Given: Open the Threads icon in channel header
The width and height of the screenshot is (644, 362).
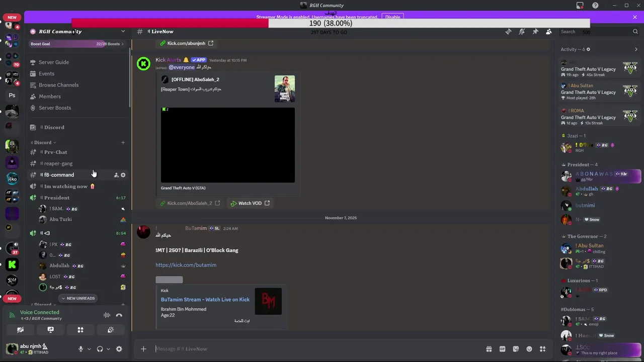Looking at the screenshot, I should click(508, 32).
